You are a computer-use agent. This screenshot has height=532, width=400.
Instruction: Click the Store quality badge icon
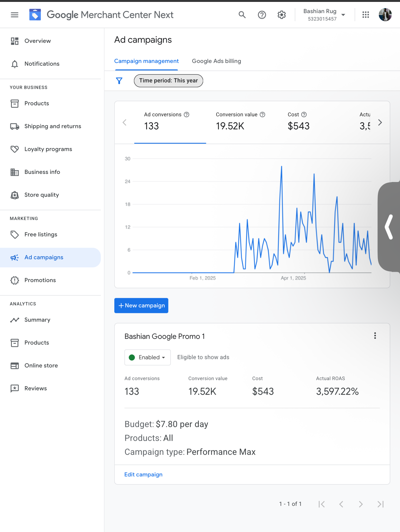click(x=15, y=195)
